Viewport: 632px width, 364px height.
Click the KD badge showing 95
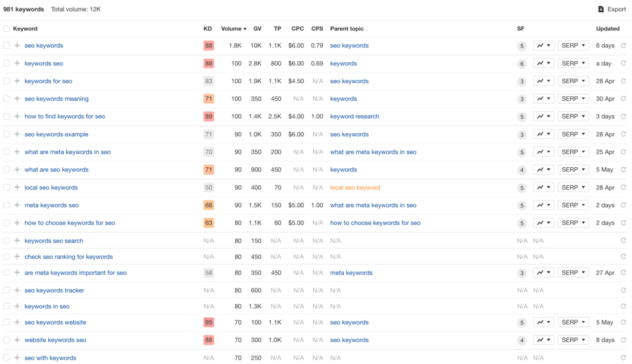(x=207, y=322)
